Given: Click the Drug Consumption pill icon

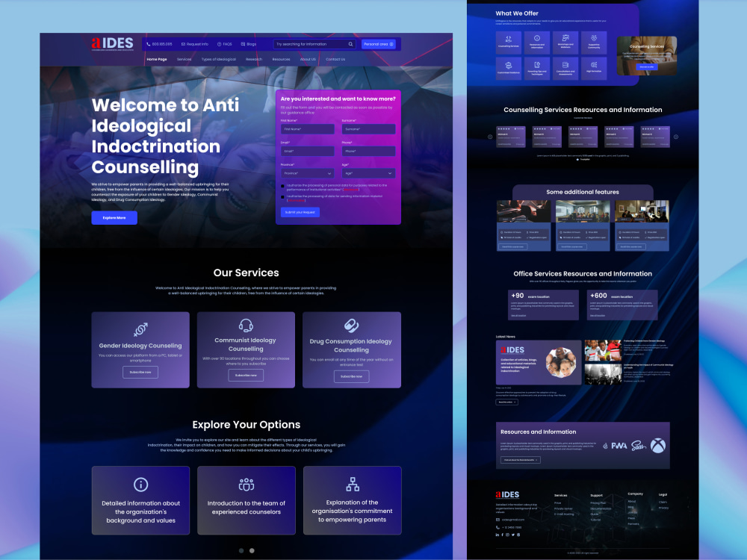Looking at the screenshot, I should click(352, 326).
